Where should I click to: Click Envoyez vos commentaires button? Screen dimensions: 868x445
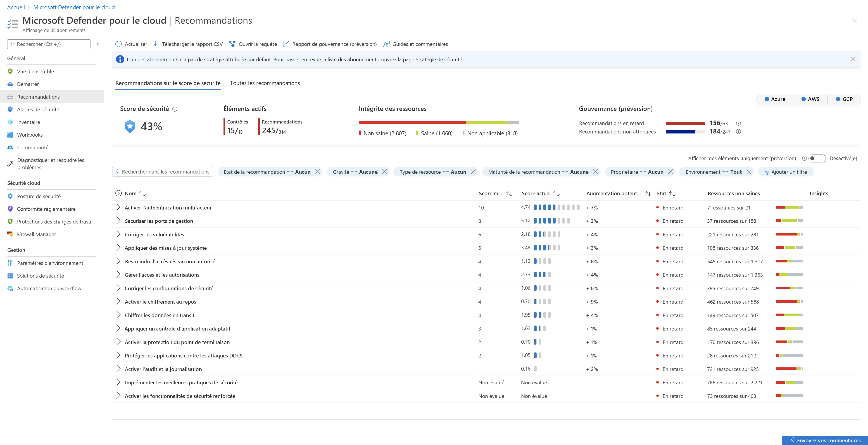point(825,440)
